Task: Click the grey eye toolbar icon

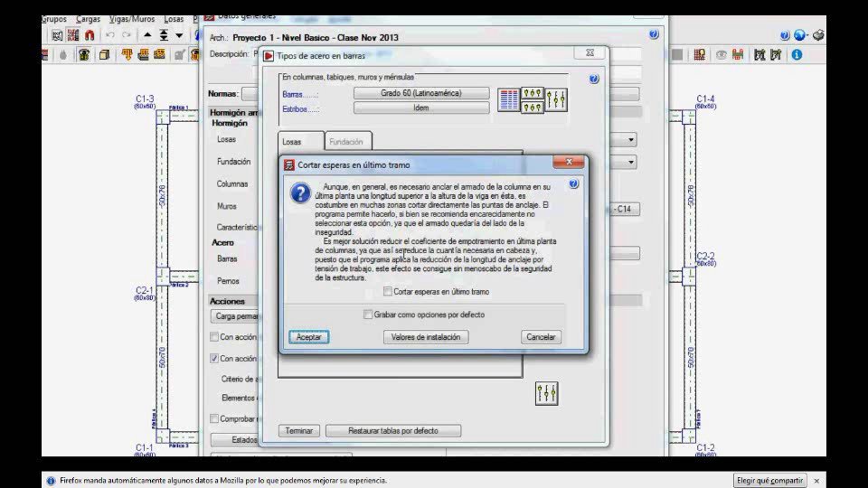Action: (x=722, y=55)
